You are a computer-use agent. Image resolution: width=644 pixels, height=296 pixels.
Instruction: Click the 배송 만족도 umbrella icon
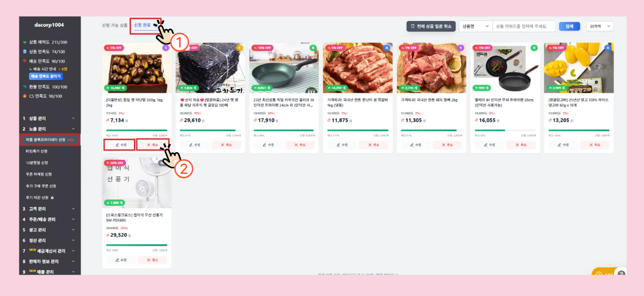coord(25,61)
